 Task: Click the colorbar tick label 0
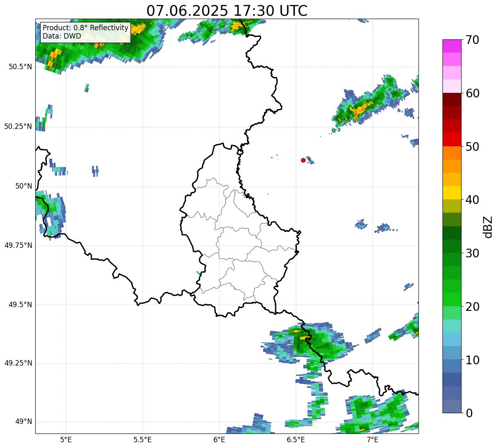[468, 413]
